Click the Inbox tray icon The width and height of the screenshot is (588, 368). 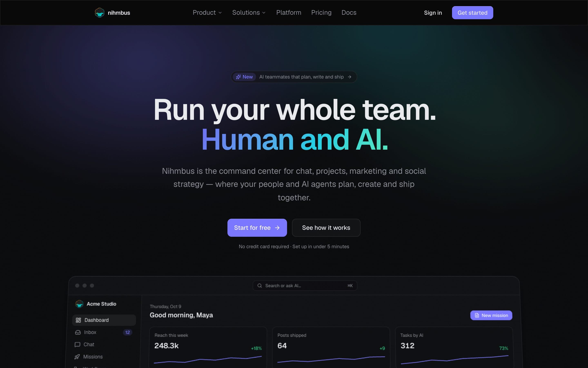click(x=78, y=332)
